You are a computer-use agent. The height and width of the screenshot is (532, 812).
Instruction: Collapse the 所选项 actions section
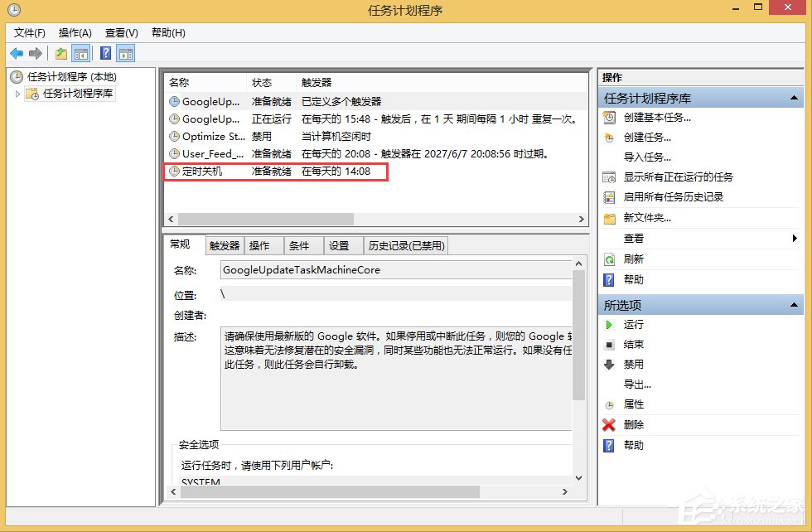793,304
